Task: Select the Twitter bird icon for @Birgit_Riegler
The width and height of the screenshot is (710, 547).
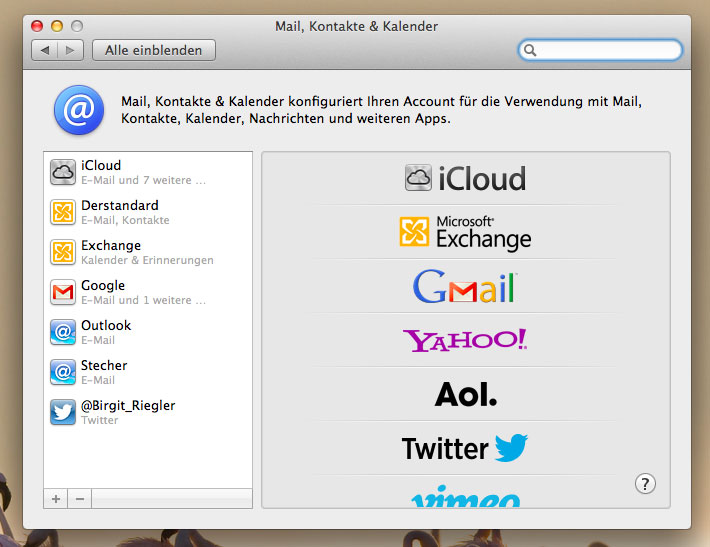Action: (x=63, y=412)
